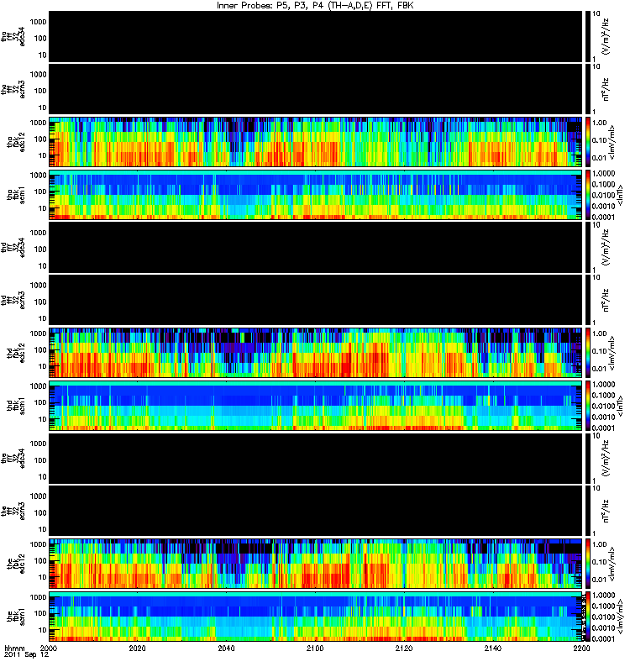This screenshot has width=630, height=672.
Task: Click the thd edc12 rainbow color bar
Action: coord(588,353)
